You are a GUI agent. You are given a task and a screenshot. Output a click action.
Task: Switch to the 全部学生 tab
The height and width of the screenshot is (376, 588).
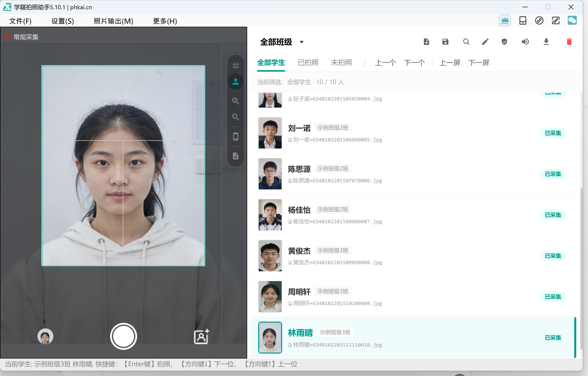point(271,62)
